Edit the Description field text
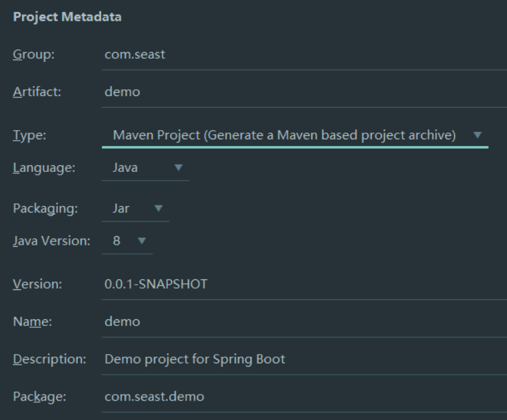The width and height of the screenshot is (507, 420). pos(304,360)
